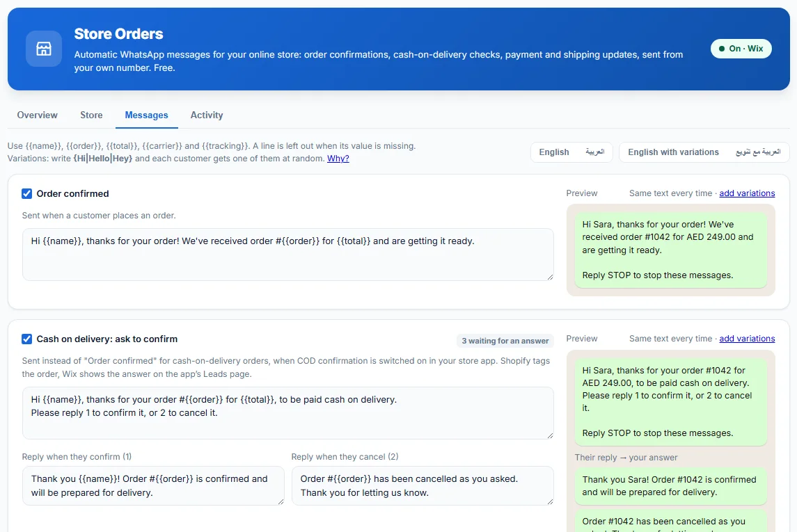Click the Store Orders heading
This screenshot has width=797, height=532.
[118, 34]
